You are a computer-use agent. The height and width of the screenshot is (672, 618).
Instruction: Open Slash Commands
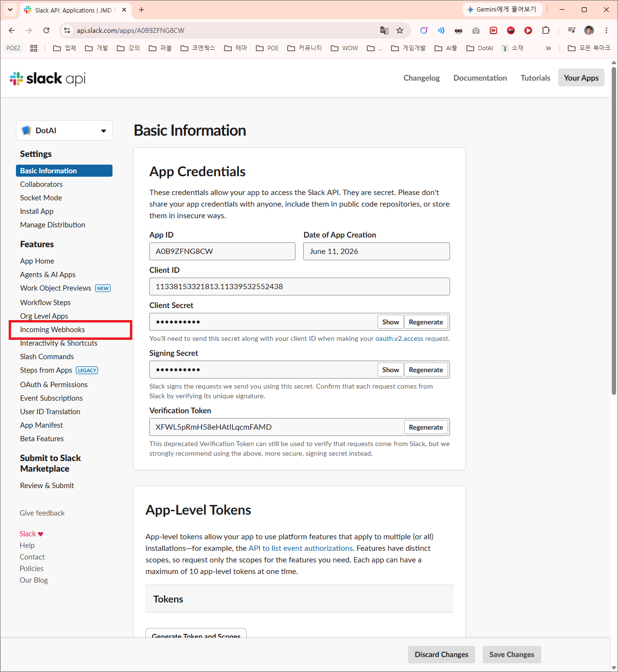(47, 357)
